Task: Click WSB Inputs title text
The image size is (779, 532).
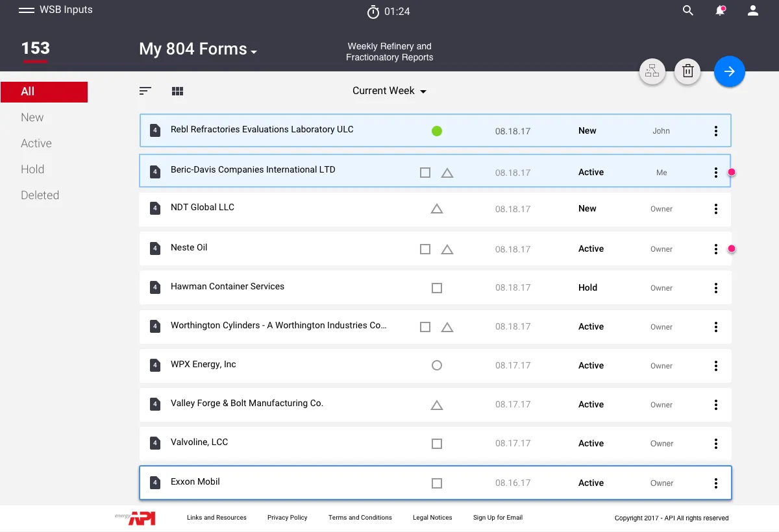Action: click(x=66, y=10)
